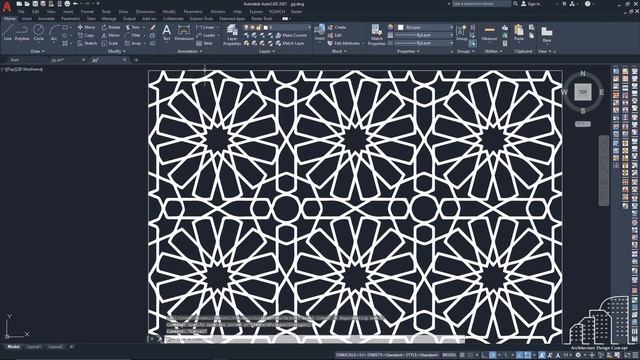Open the Dimension menu
Viewport: 640px width, 360px height.
(145, 12)
